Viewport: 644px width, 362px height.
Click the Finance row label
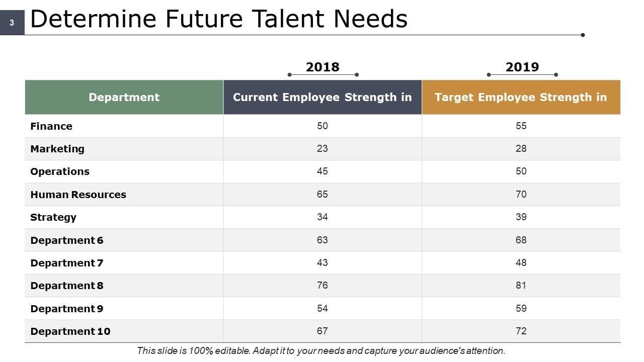(51, 126)
